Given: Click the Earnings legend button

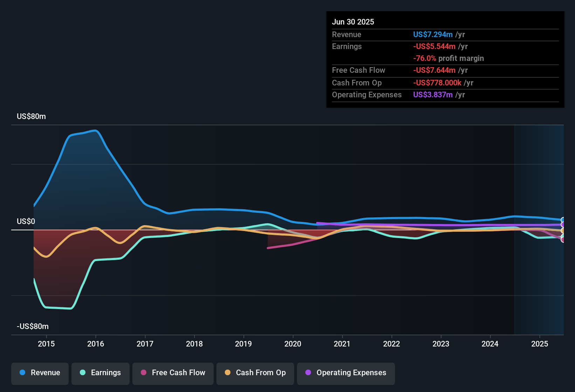Looking at the screenshot, I should [x=100, y=373].
